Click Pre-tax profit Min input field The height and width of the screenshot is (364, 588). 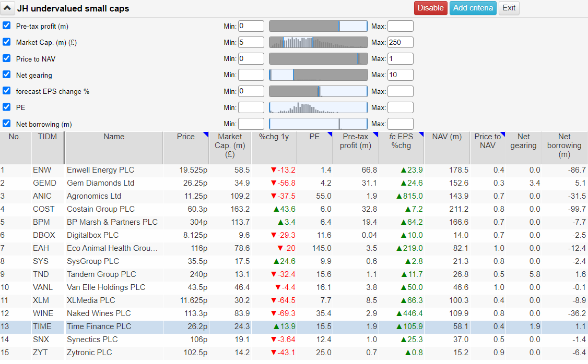click(x=251, y=26)
